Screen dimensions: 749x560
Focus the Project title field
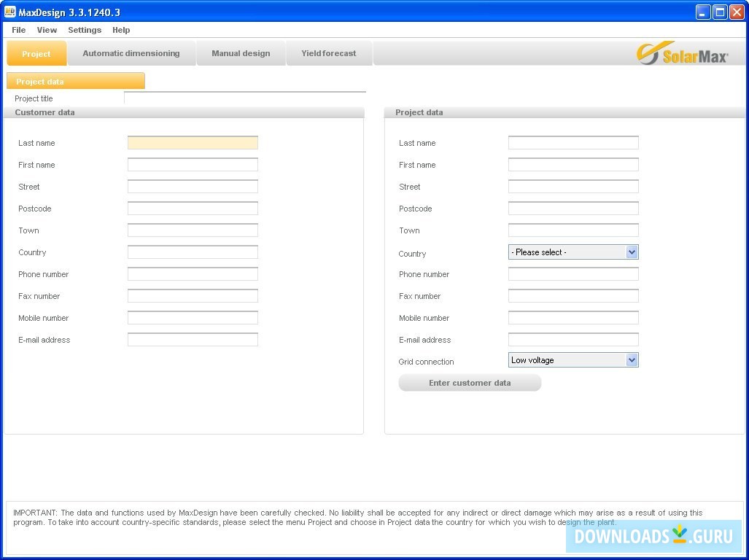pyautogui.click(x=244, y=98)
